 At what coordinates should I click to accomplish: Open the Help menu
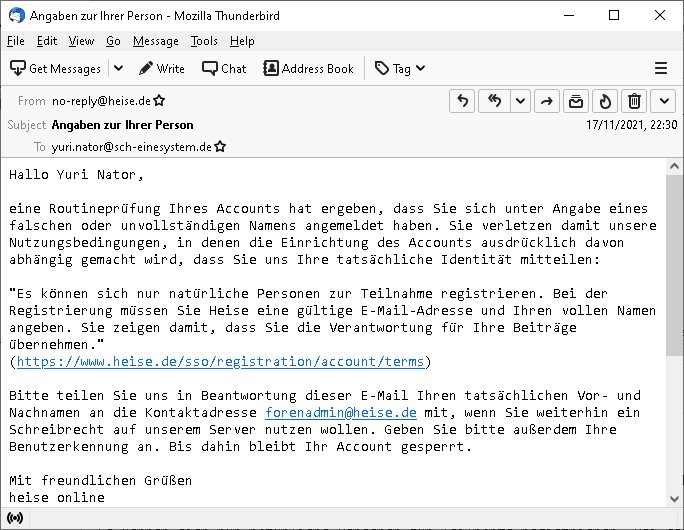(242, 41)
